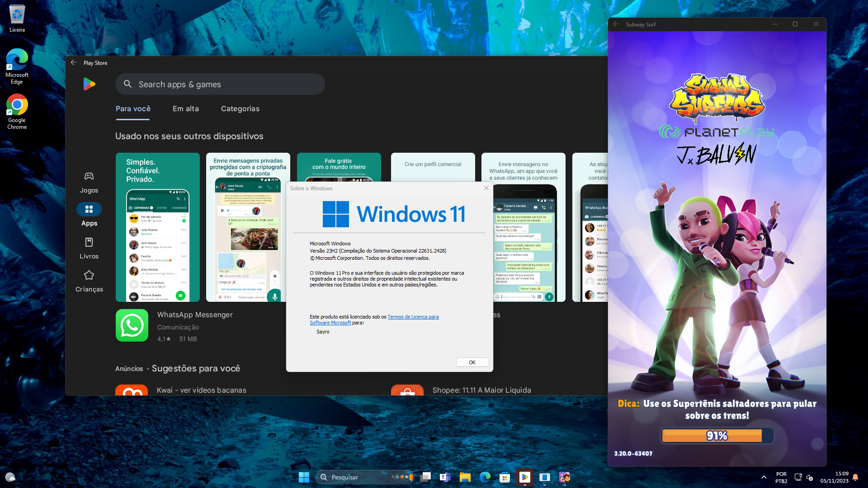Image resolution: width=868 pixels, height=488 pixels.
Task: Click the version text 3.20.0-63407
Action: [633, 453]
